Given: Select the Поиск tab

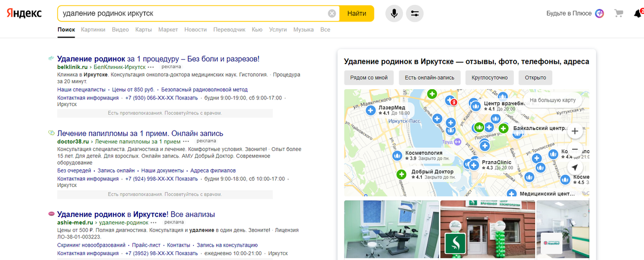Looking at the screenshot, I should pos(67,30).
